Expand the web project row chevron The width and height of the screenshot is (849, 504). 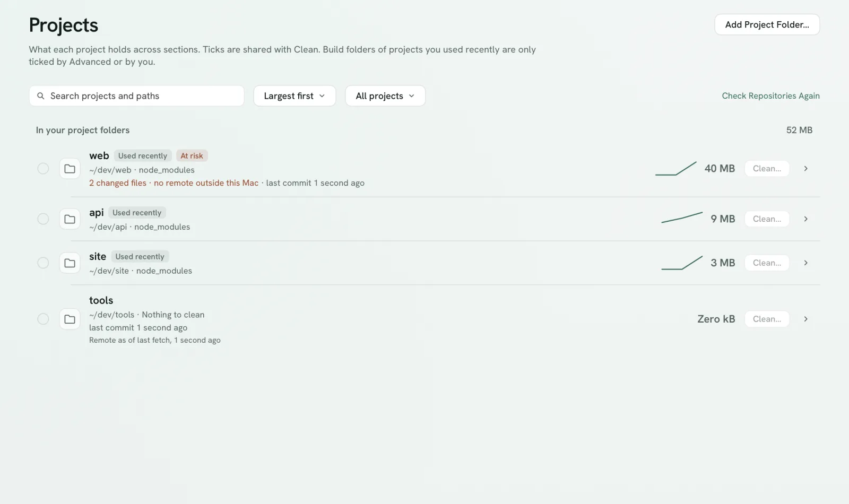coord(805,169)
